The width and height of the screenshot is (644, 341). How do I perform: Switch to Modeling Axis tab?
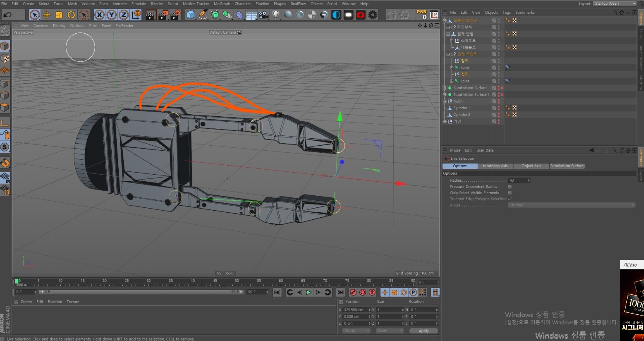(x=495, y=166)
